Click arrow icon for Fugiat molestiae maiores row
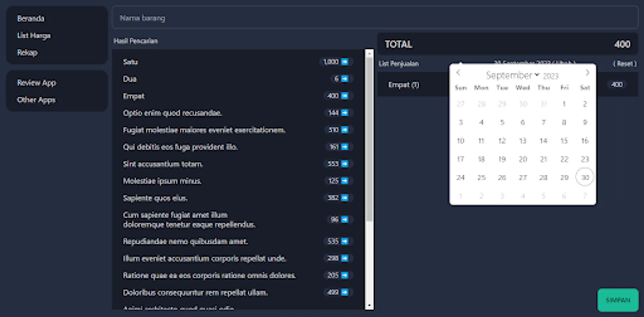644x317 pixels. tap(345, 130)
